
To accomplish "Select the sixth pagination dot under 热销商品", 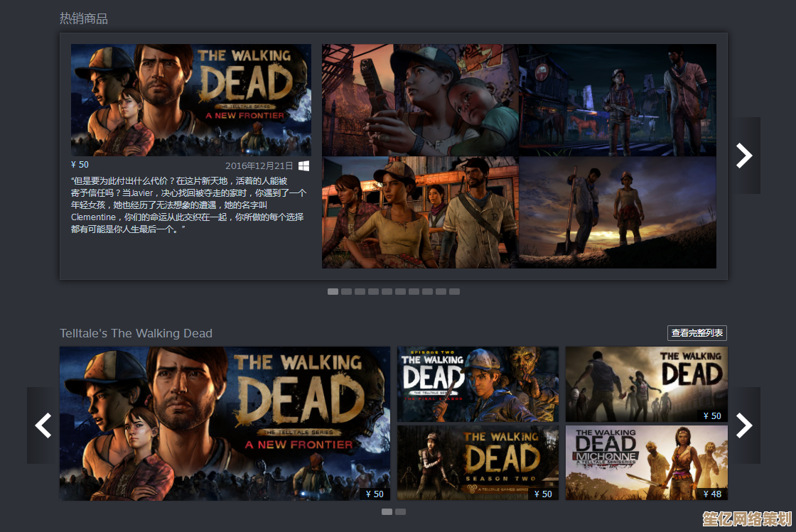I will 401,292.
